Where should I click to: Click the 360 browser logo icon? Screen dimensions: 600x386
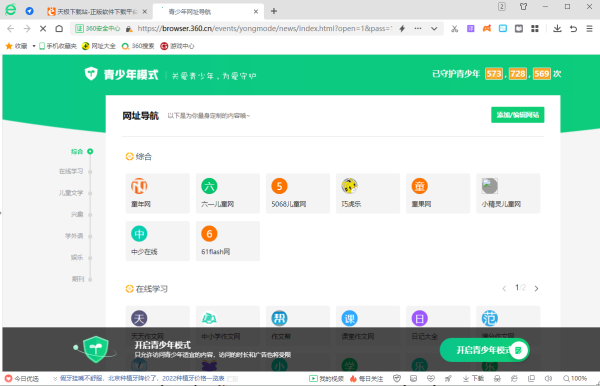tap(10, 10)
